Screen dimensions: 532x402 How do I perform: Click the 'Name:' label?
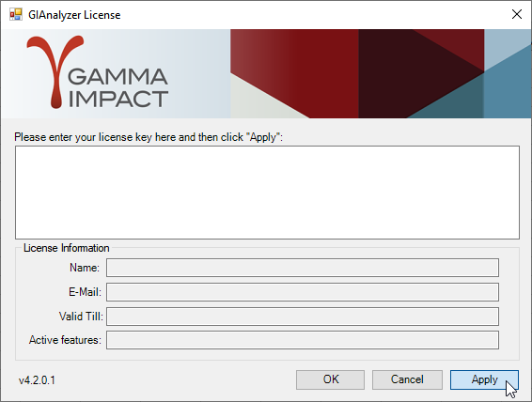coord(85,268)
